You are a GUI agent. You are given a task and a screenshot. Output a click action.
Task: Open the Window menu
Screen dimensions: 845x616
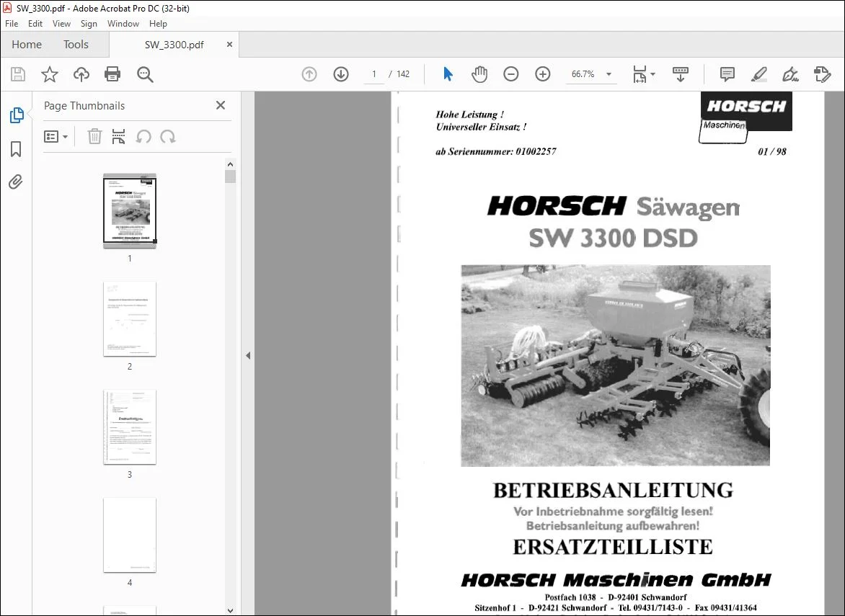pyautogui.click(x=123, y=24)
